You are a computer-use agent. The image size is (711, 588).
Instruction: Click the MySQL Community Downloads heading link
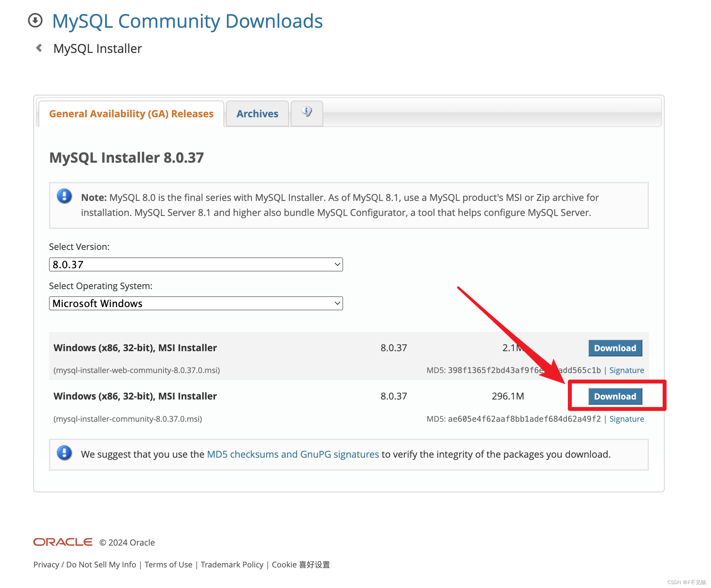[x=187, y=21]
